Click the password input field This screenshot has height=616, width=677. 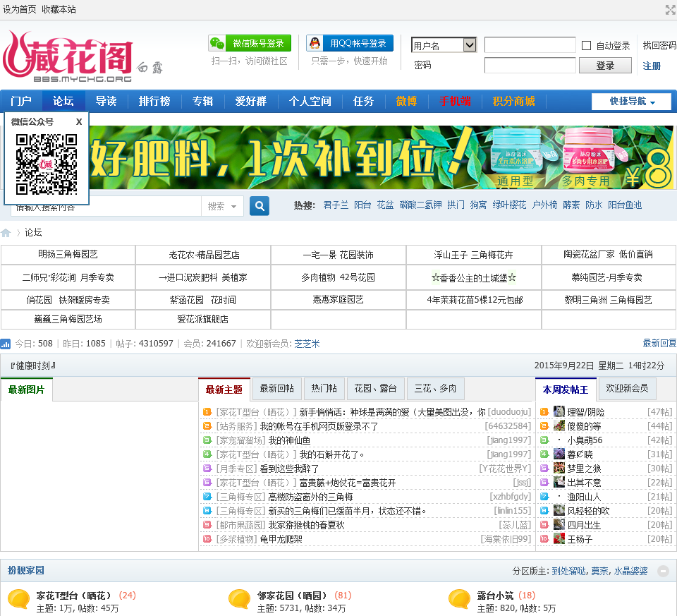point(530,66)
